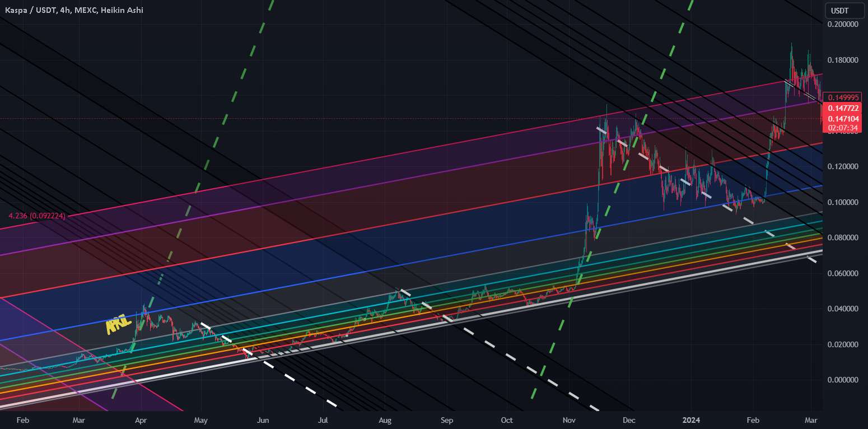The height and width of the screenshot is (429, 868).
Task: Click the Mar label near Feb 2023
Action: (x=79, y=419)
